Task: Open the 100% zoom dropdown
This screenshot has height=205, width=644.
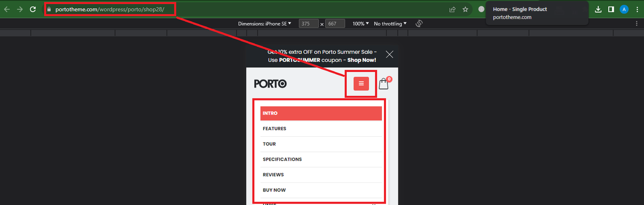Action: click(360, 24)
